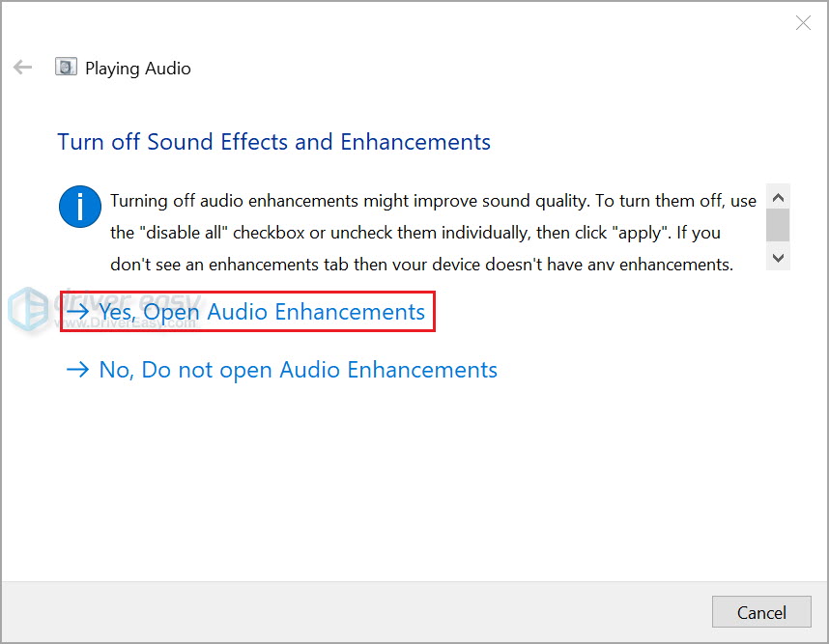Click the red-highlighted Yes option box
Screen dimensions: 829x644
(x=247, y=311)
